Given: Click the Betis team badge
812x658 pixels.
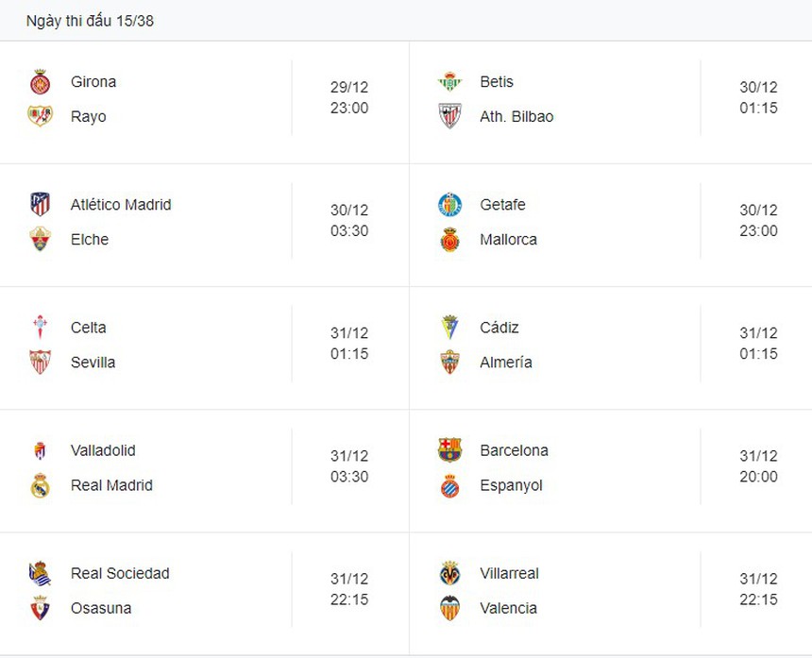Looking at the screenshot, I should pos(449,82).
